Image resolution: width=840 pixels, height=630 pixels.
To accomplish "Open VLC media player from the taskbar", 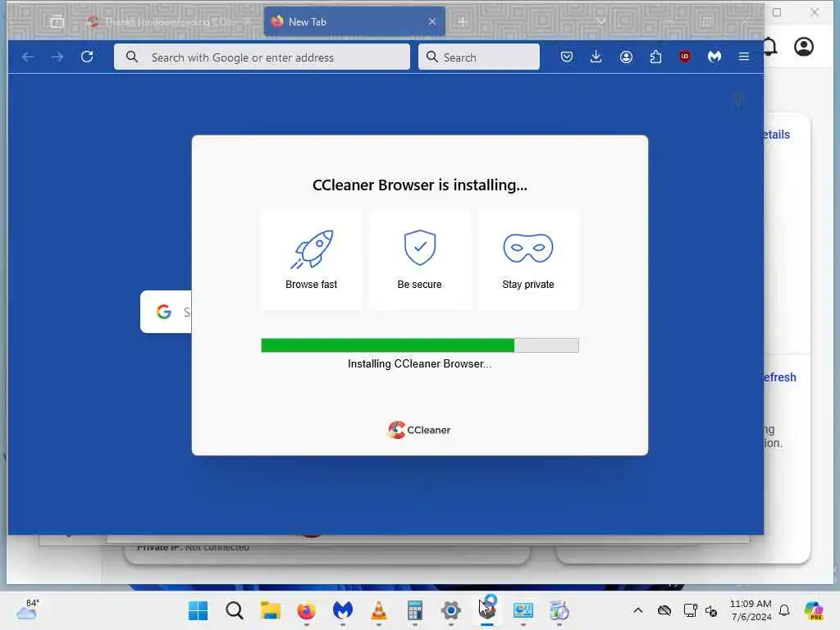I will point(379,610).
